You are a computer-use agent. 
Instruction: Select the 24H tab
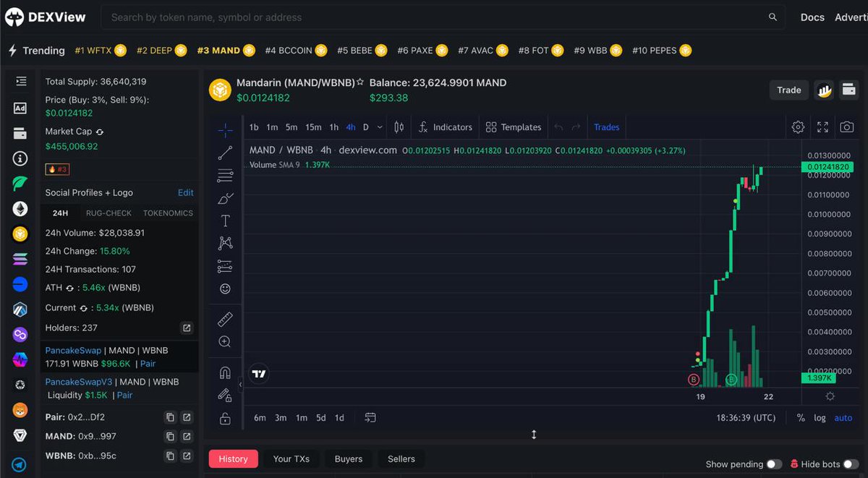point(60,213)
